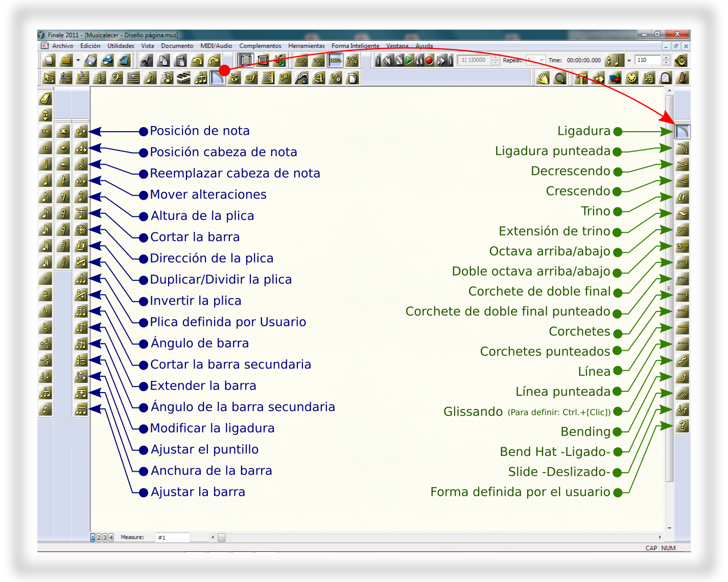
Task: Choose the Glissando smart shape tool
Action: click(682, 360)
